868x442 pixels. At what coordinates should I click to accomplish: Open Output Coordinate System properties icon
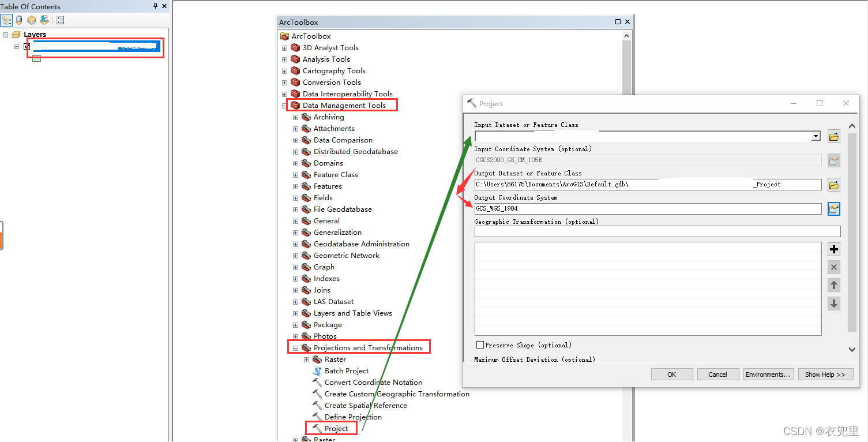pyautogui.click(x=833, y=209)
